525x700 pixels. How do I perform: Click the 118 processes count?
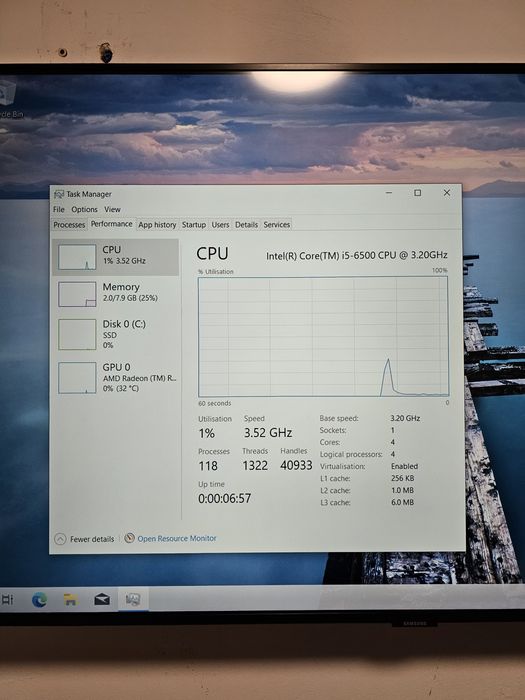[x=208, y=466]
